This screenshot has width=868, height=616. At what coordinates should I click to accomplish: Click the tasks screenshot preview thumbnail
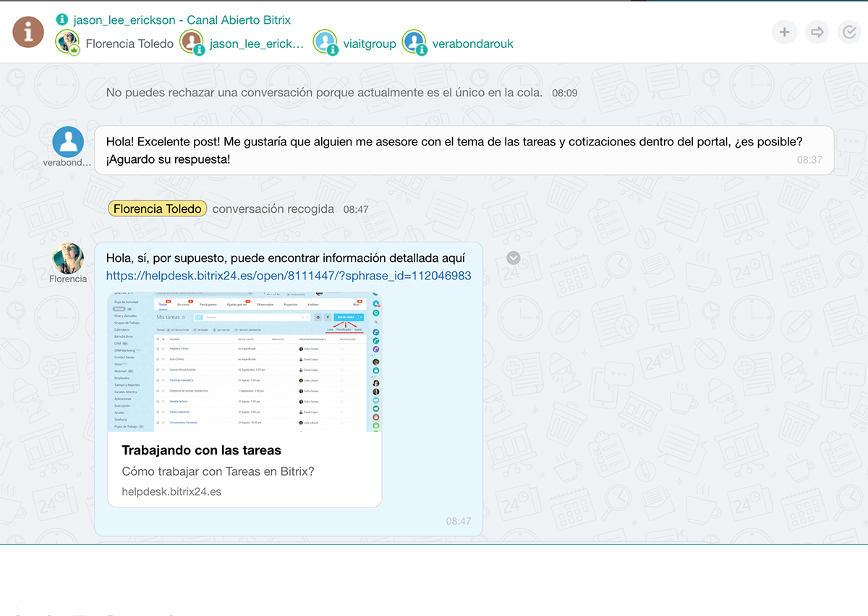pos(244,362)
